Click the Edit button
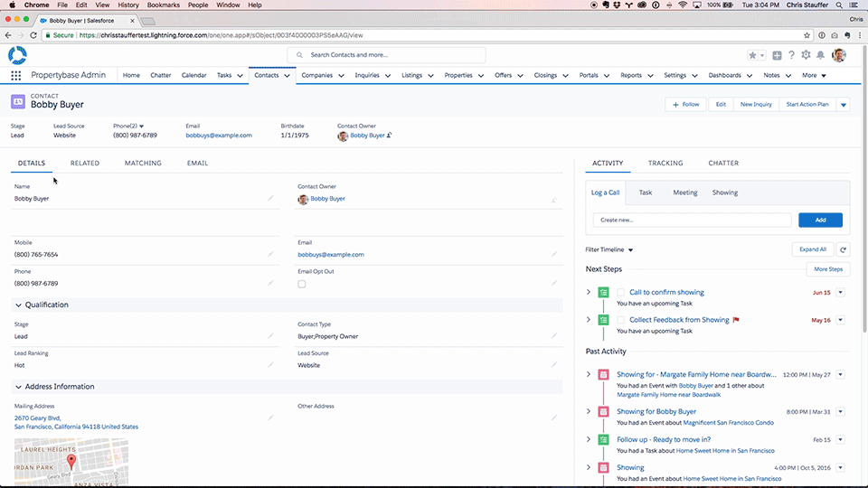The width and height of the screenshot is (868, 488). coord(721,105)
